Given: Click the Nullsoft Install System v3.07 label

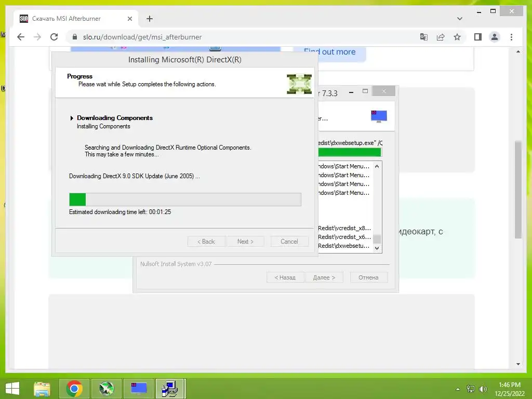Looking at the screenshot, I should pos(176,264).
